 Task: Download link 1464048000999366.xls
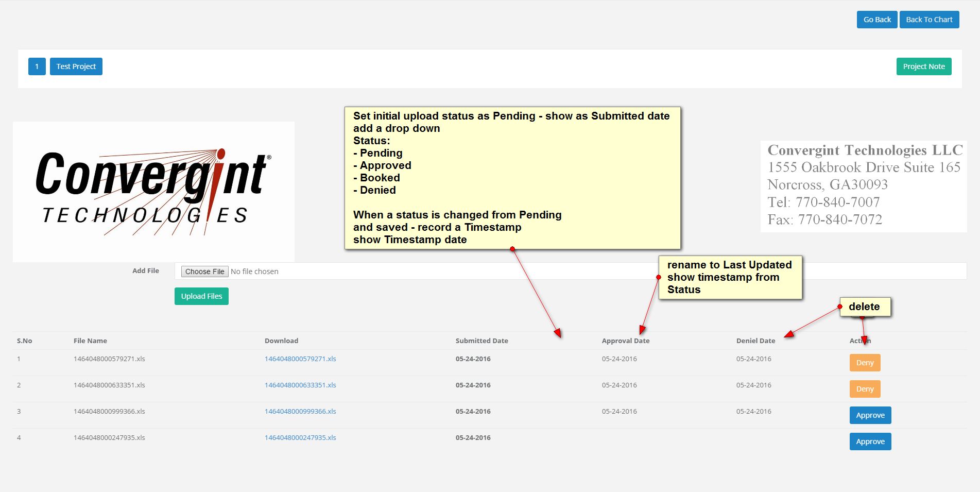(x=300, y=412)
